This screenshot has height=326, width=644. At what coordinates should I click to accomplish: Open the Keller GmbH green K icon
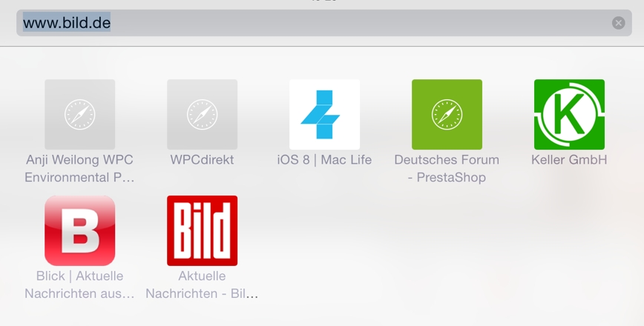569,114
